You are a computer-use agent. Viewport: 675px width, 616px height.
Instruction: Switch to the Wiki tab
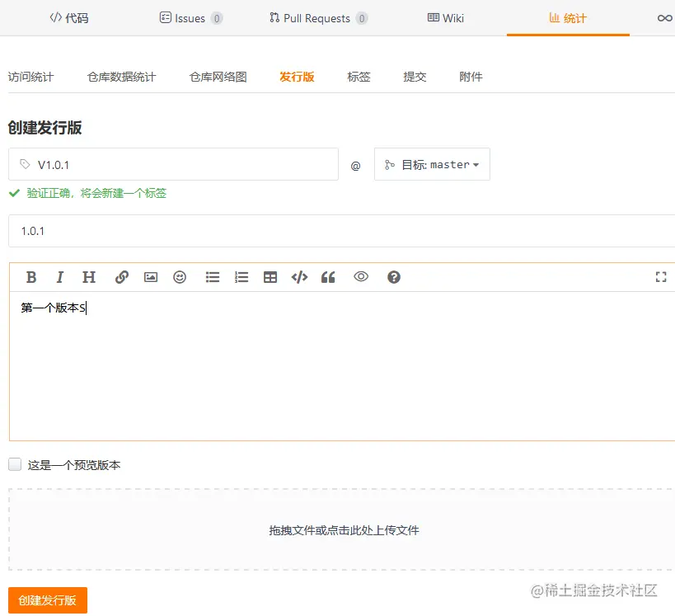pyautogui.click(x=445, y=17)
